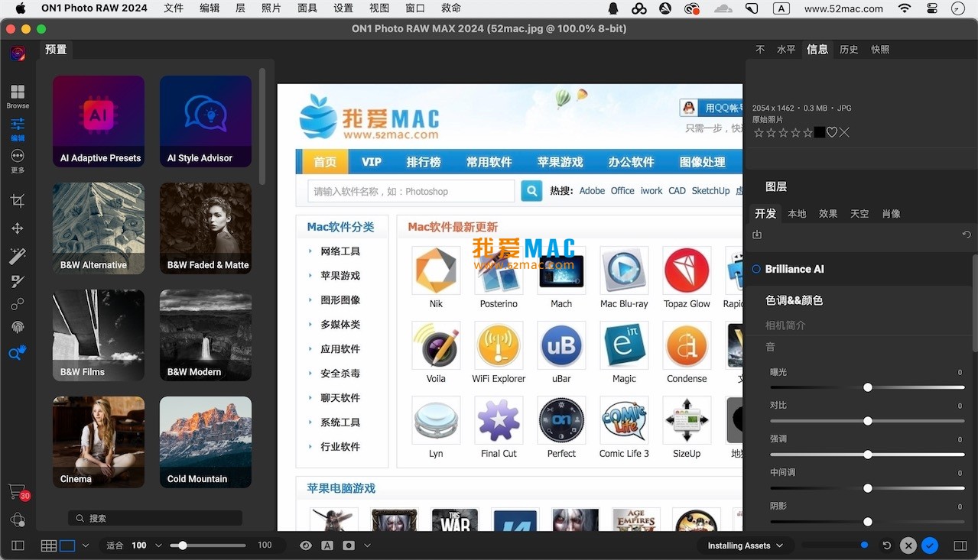Expand the view mode chevron
This screenshot has height=560, width=978.
[x=86, y=545]
